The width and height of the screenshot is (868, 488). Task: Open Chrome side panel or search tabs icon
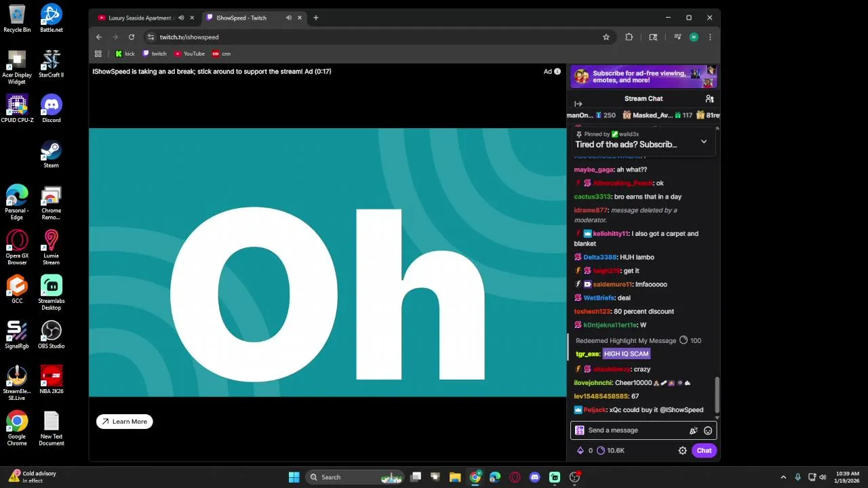coord(653,37)
